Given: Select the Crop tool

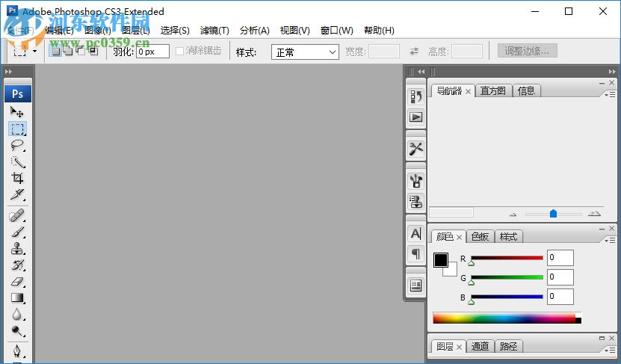Looking at the screenshot, I should pyautogui.click(x=17, y=178).
